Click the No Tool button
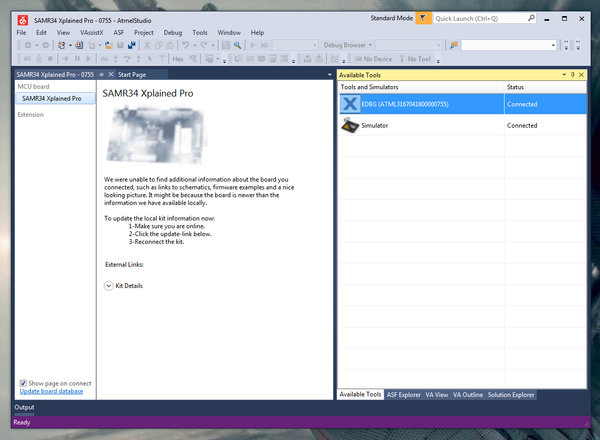 [415, 59]
